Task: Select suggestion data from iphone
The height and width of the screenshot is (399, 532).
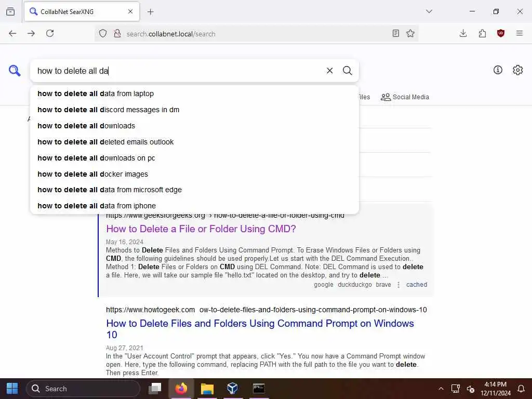Action: (194, 206)
